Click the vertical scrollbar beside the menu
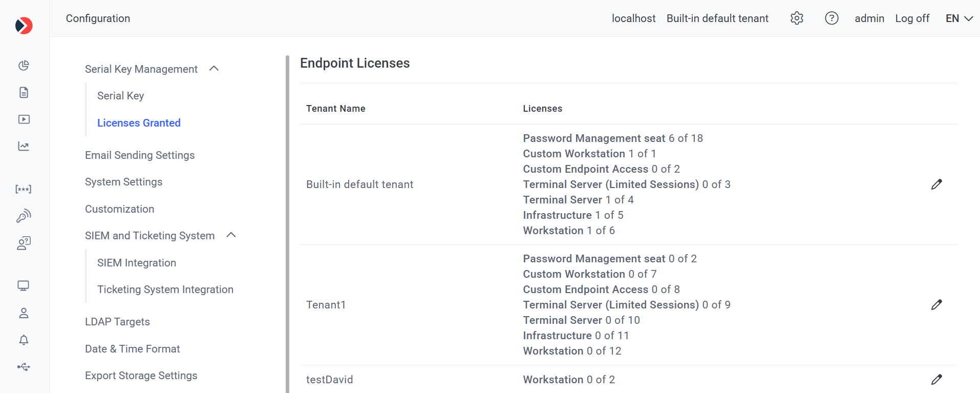This screenshot has height=393, width=980. [287, 224]
